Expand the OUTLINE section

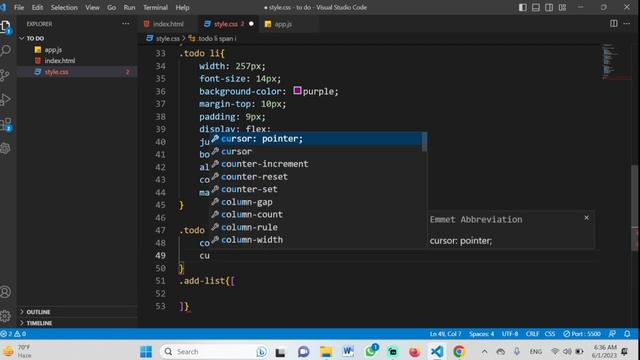[x=77, y=312]
